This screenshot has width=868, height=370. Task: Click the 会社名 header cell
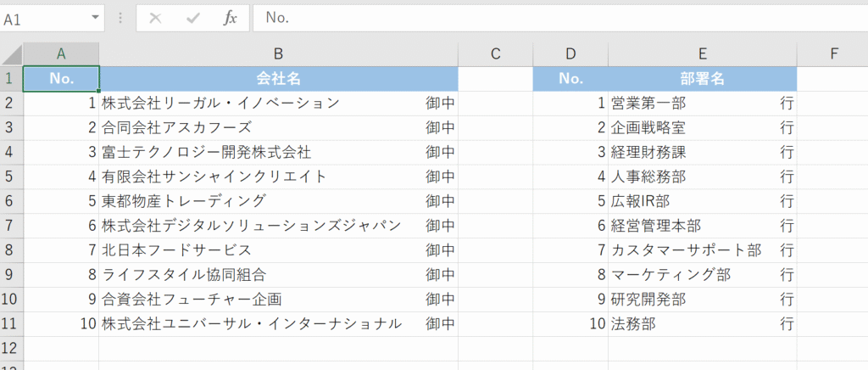point(278,79)
